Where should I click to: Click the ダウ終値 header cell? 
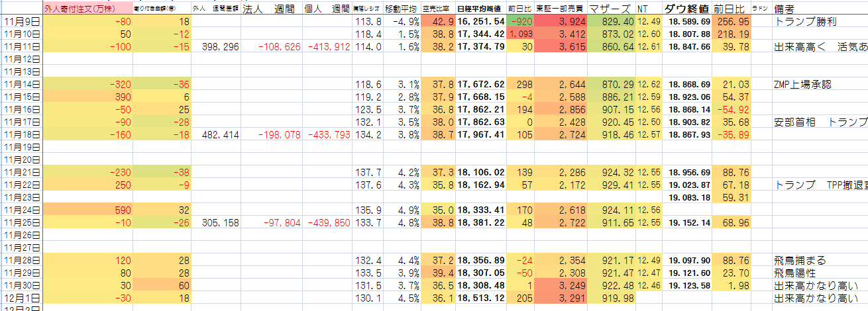pos(687,9)
